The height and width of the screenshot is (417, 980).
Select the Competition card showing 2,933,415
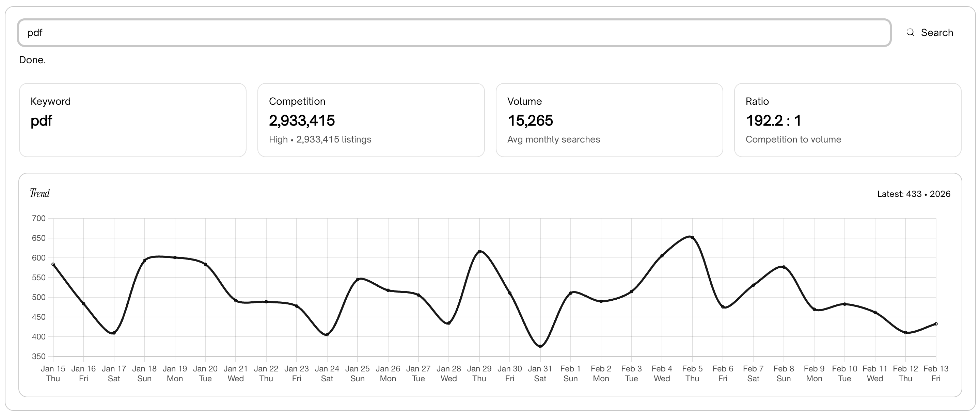[x=371, y=120]
